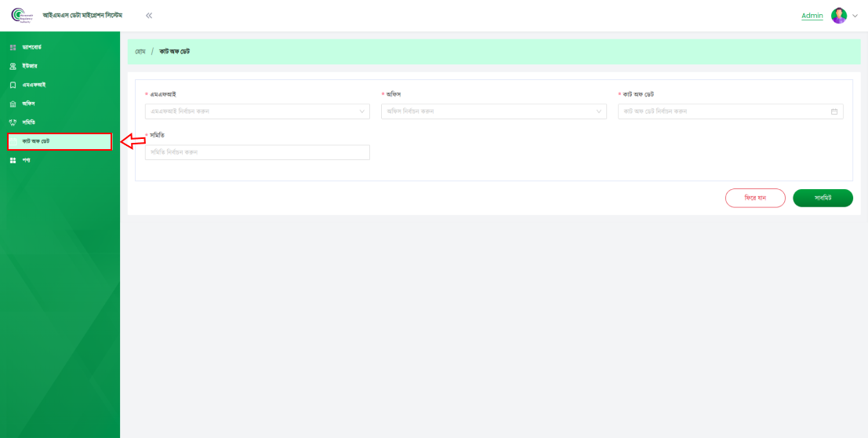Collapse the sidebar with double-chevron icon
Screen dimensions: 868x438
[149, 16]
